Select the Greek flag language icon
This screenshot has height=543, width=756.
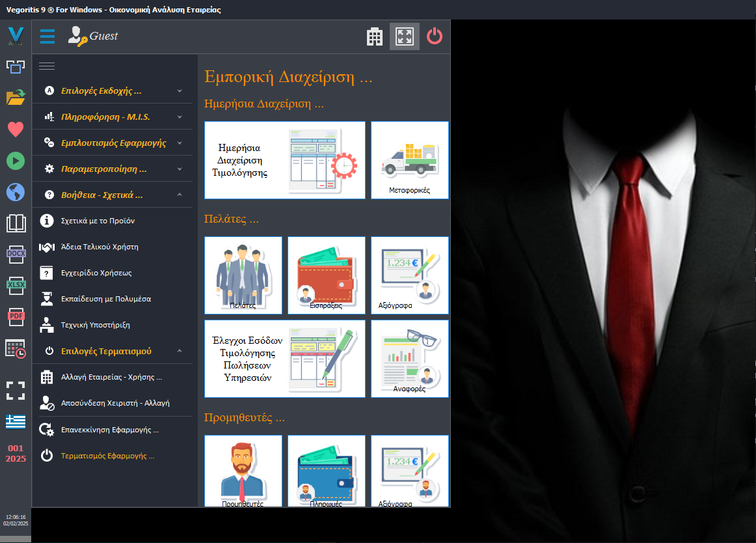tap(16, 422)
